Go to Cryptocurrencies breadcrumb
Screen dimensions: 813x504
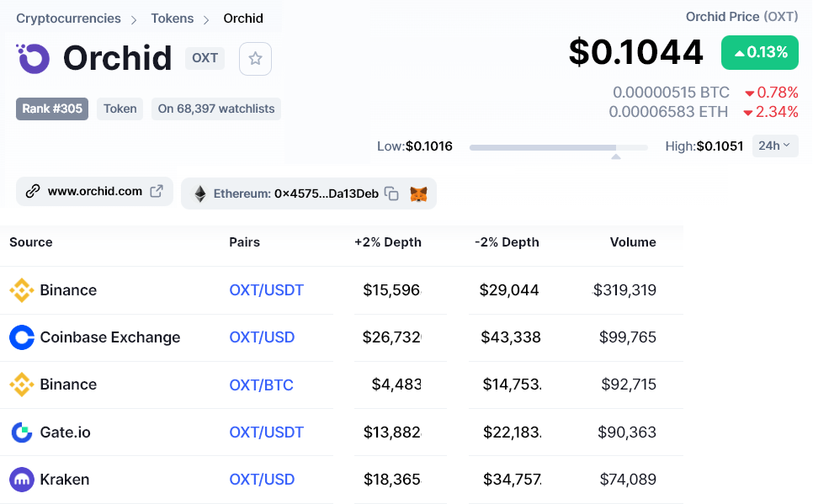pyautogui.click(x=68, y=19)
